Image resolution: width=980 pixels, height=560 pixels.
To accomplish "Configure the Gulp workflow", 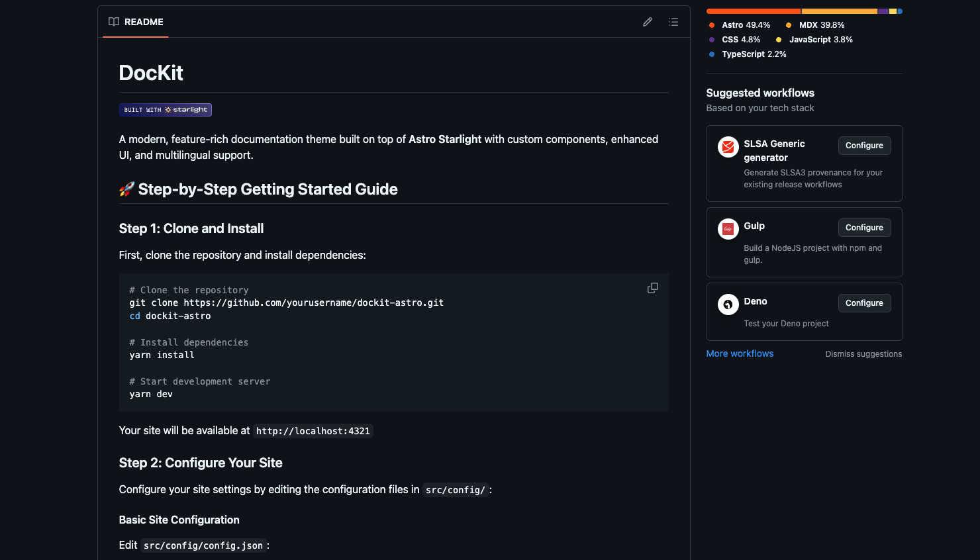I will 864,227.
